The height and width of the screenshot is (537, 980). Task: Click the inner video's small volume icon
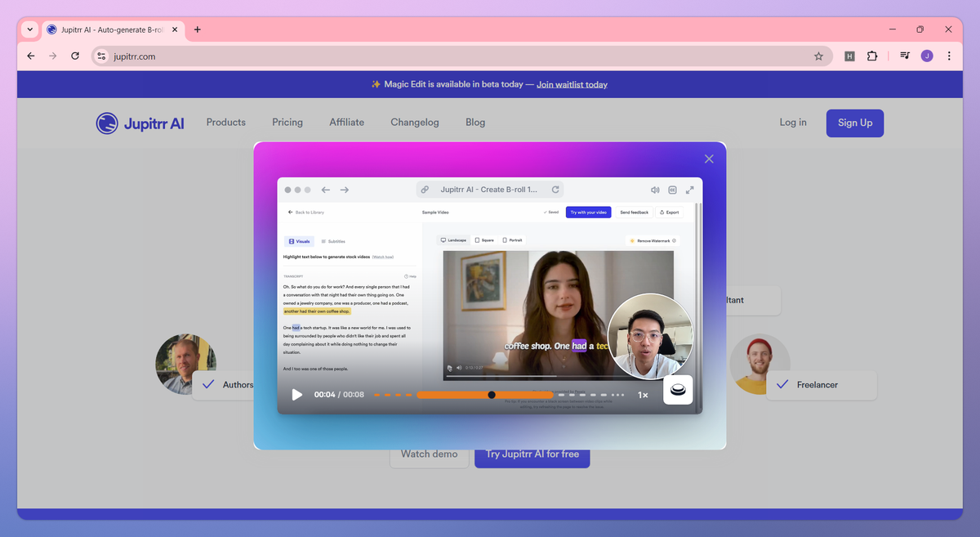(458, 368)
